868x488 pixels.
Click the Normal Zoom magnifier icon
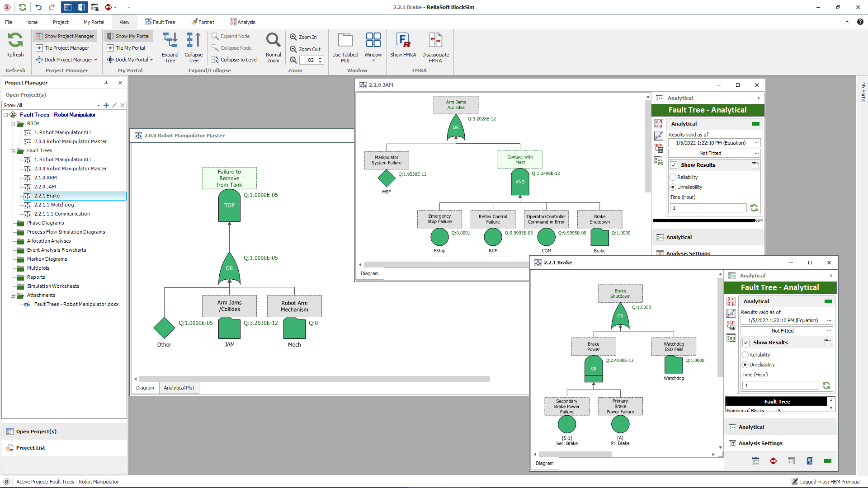273,40
